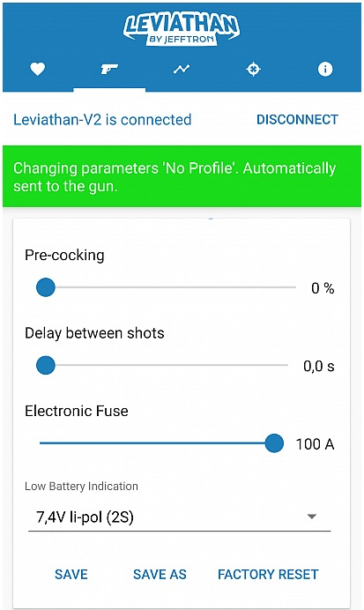Switch to the crosshair target tab
This screenshot has height=610, width=364.
coord(253,70)
